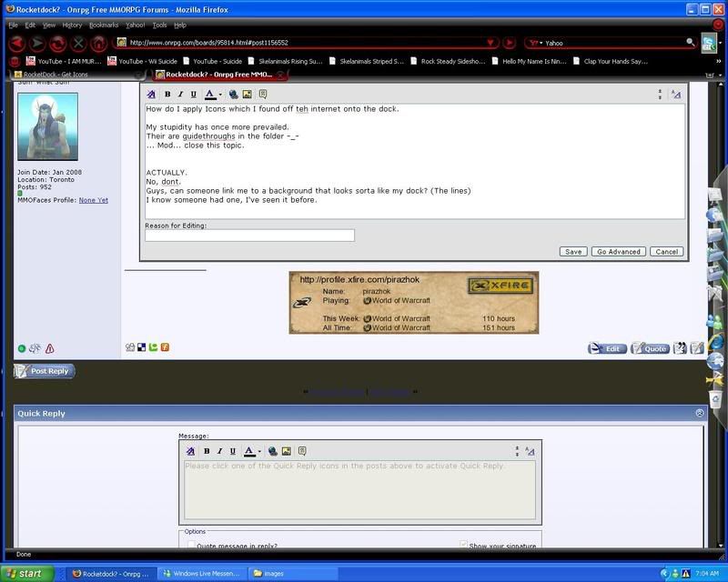Toggle Underline in the post edit toolbar
This screenshot has width=728, height=582.
(x=194, y=95)
